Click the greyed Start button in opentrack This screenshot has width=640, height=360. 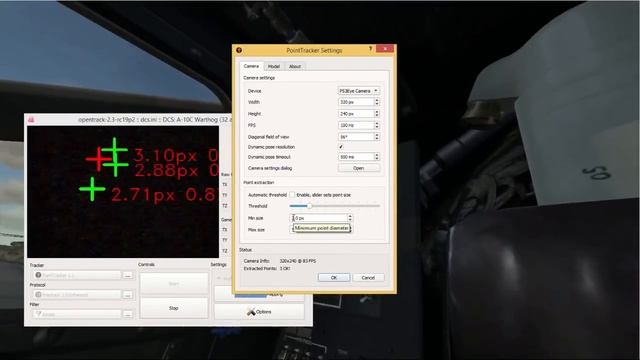tap(174, 283)
